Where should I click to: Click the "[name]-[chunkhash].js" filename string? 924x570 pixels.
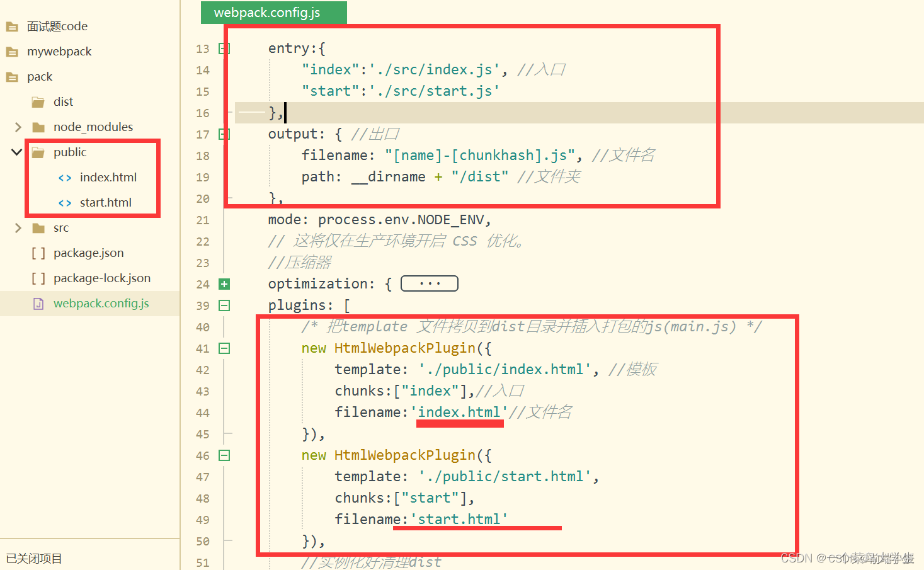480,155
